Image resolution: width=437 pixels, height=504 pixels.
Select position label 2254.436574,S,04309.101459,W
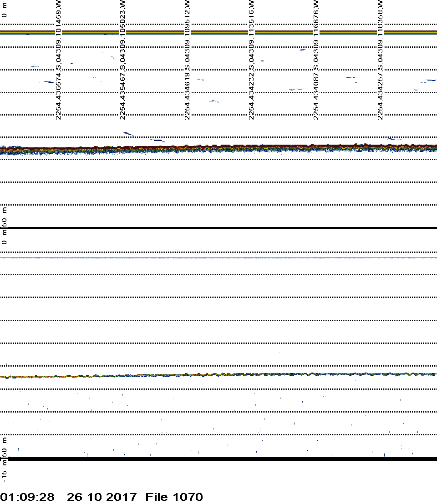59,60
